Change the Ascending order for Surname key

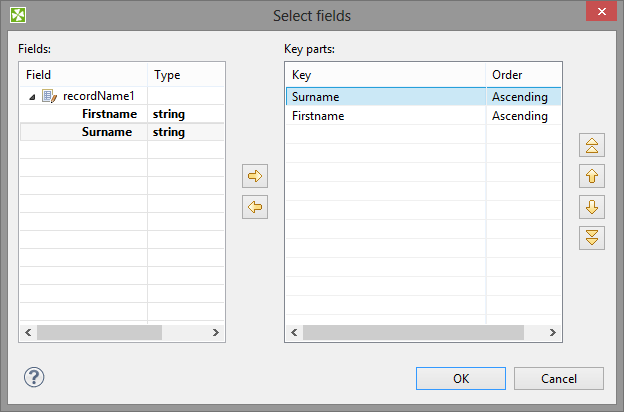coord(520,97)
